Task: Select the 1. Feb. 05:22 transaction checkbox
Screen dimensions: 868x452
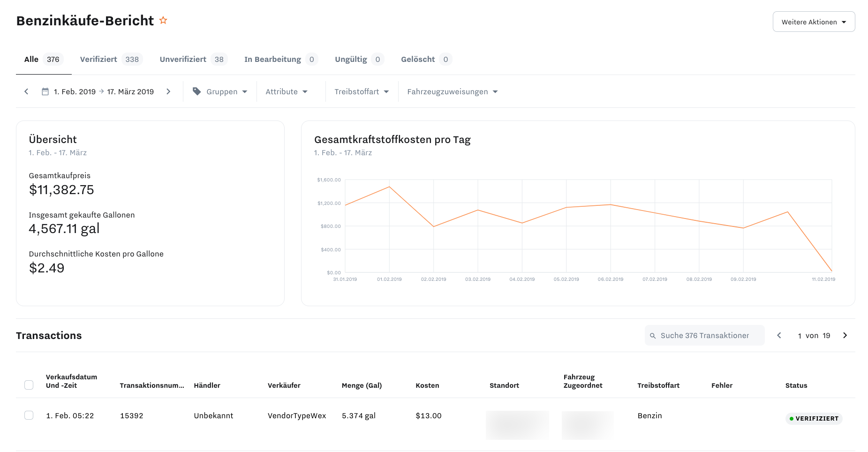Action: click(29, 415)
